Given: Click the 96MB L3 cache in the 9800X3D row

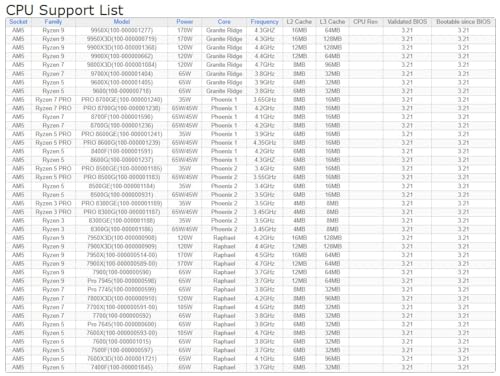Looking at the screenshot, I should coord(332,65).
